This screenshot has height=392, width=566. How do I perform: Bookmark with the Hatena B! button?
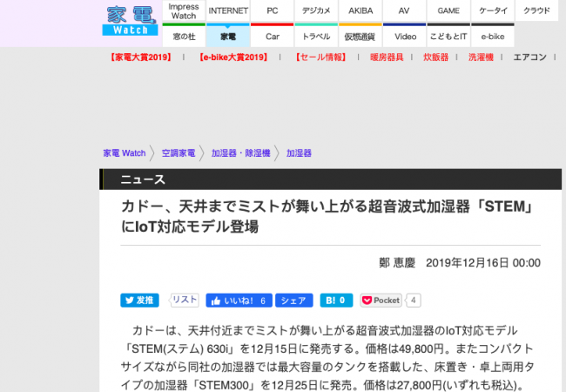point(336,301)
